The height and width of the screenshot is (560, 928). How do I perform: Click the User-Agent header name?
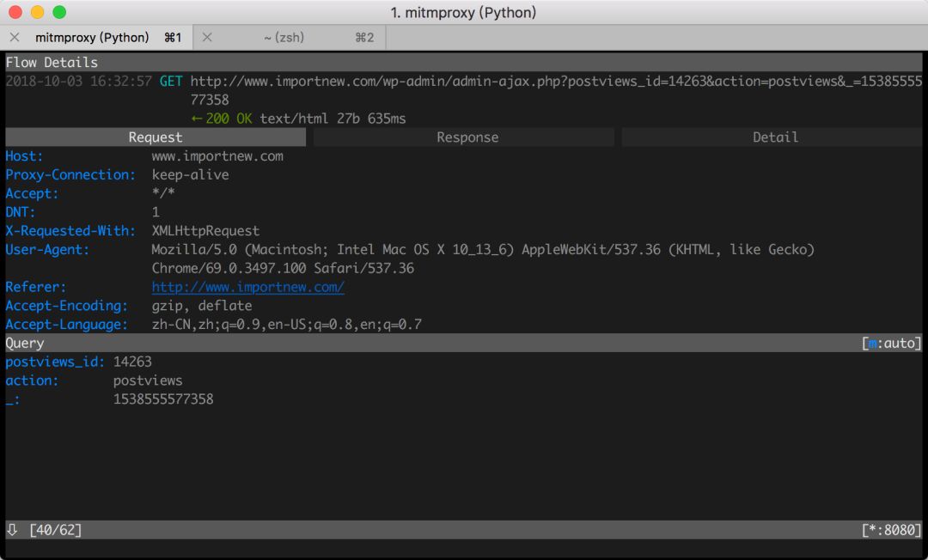(47, 250)
